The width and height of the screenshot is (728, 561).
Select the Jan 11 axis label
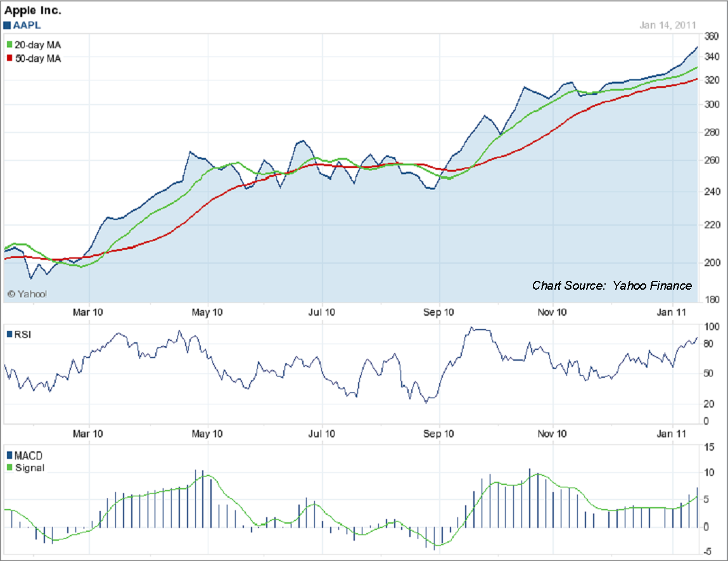coord(670,312)
